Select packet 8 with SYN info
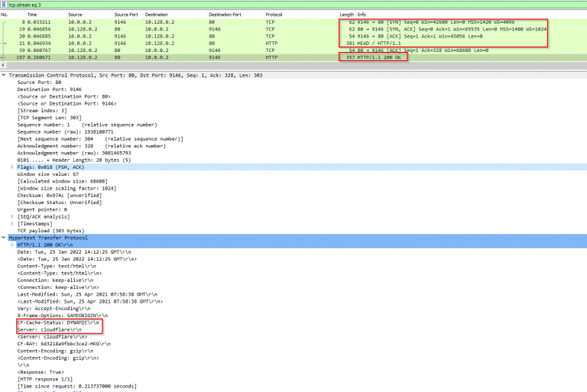The width and height of the screenshot is (587, 392). point(229,21)
